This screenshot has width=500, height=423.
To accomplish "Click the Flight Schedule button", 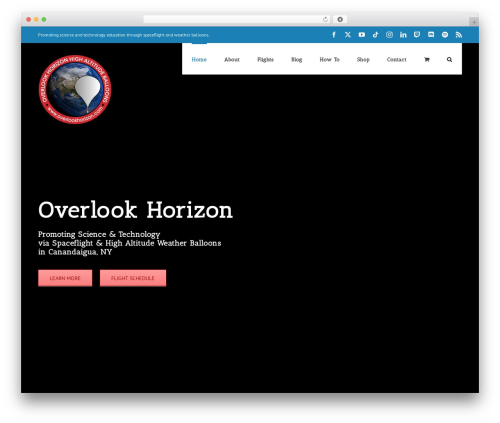I will [133, 278].
